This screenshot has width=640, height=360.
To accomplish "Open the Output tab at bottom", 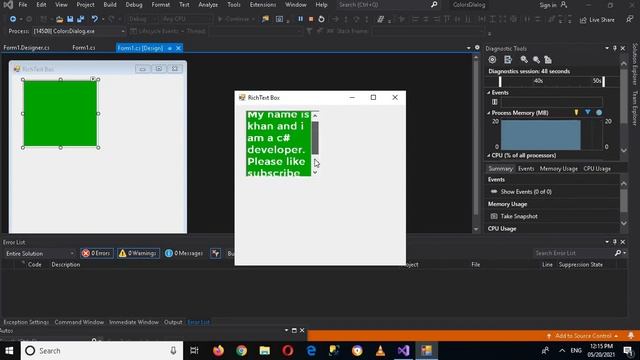I will point(173,322).
